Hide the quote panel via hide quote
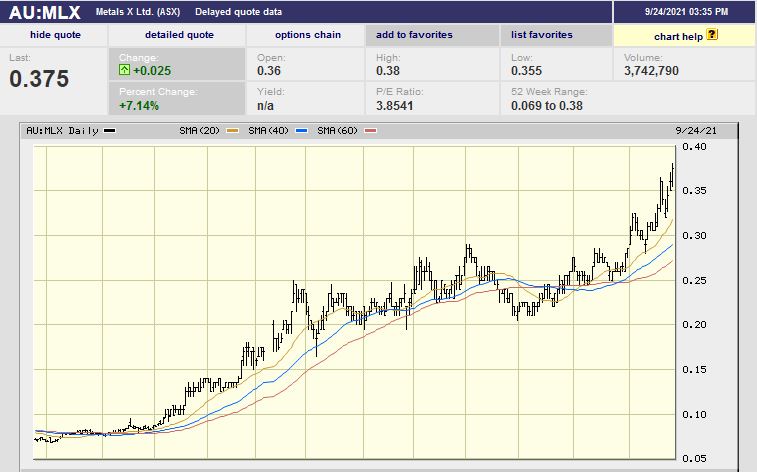 55,35
